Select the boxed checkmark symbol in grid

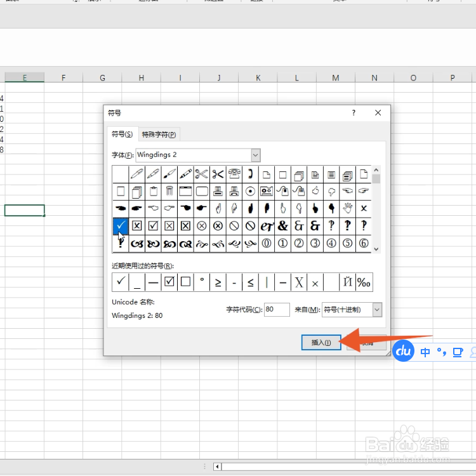coord(153,226)
